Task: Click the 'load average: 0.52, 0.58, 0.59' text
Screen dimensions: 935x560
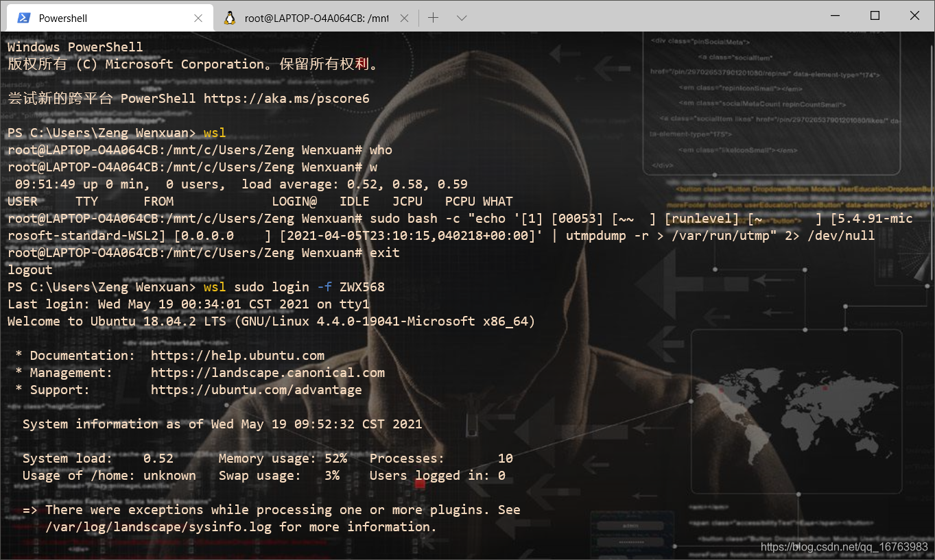Action: click(355, 184)
